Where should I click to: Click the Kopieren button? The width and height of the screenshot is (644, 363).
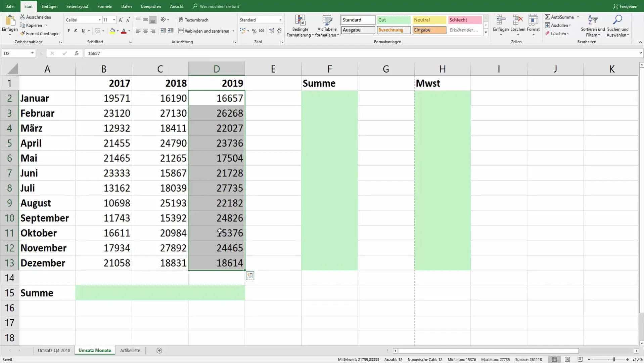point(31,25)
